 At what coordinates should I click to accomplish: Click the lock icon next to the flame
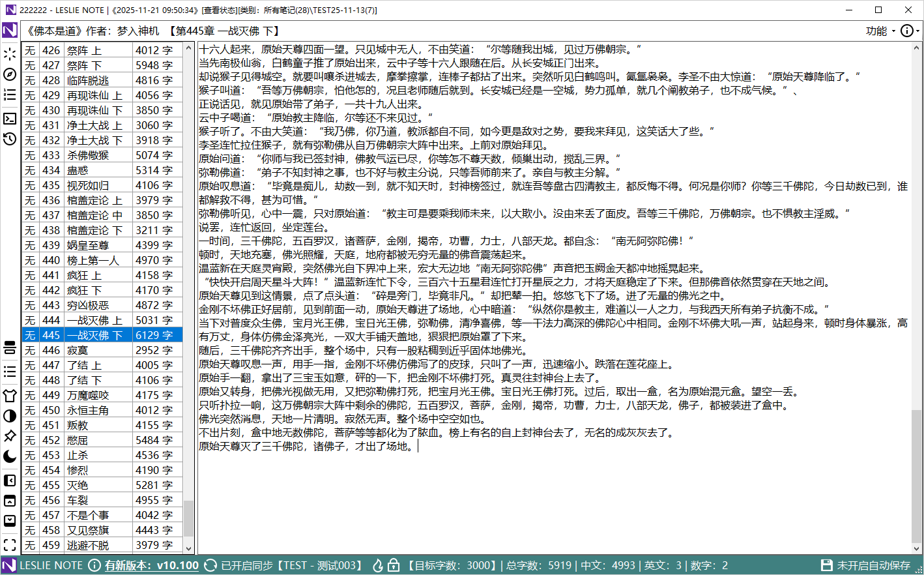click(394, 565)
